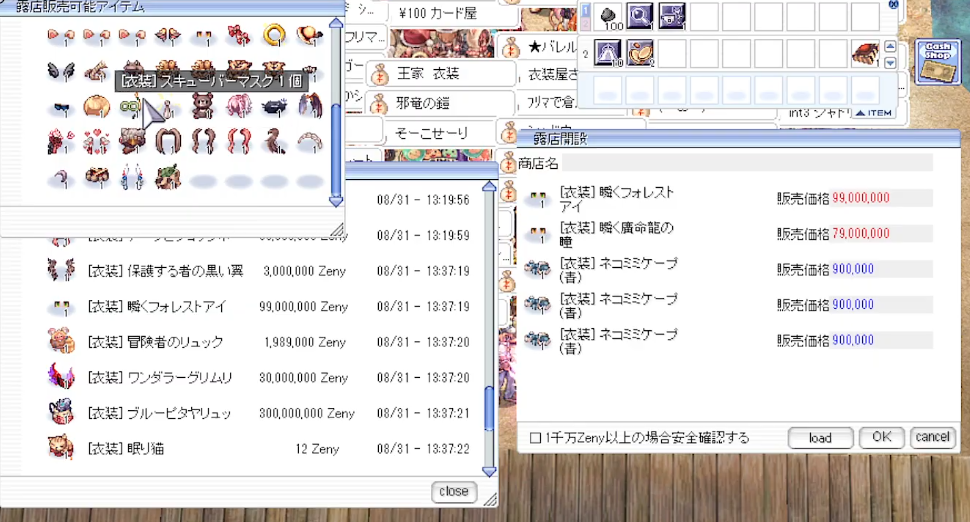Image resolution: width=970 pixels, height=522 pixels.
Task: Click the 商店名 shop name field
Action: pyautogui.click(x=747, y=163)
